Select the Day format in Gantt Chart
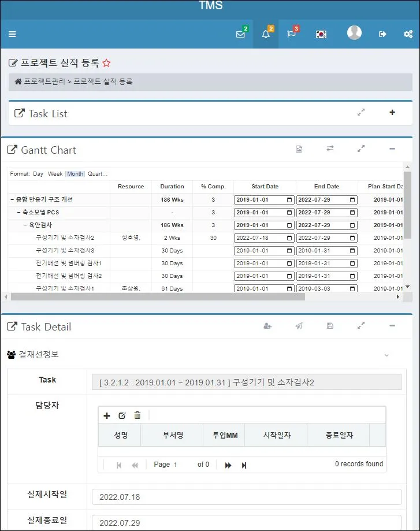 (38, 174)
